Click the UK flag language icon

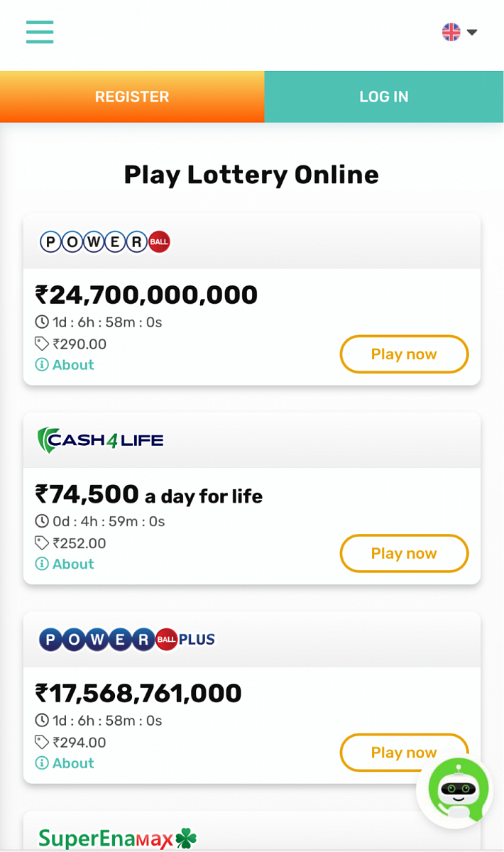point(451,32)
